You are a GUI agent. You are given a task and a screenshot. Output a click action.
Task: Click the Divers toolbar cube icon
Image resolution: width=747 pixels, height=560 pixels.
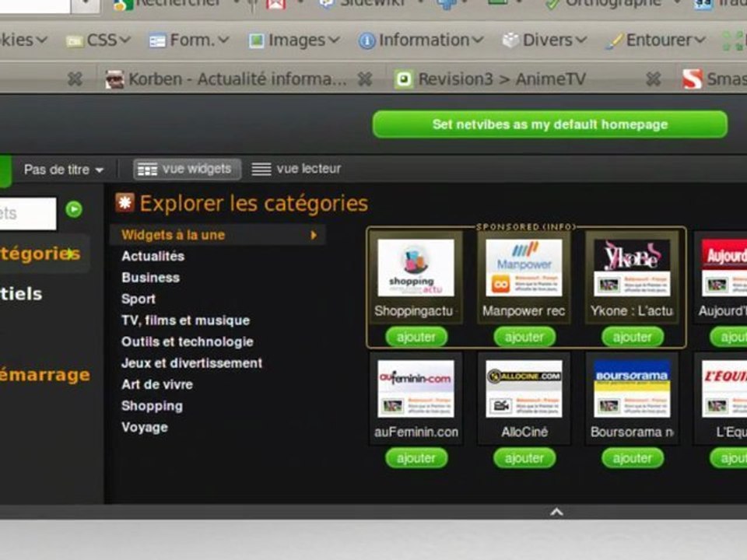[x=510, y=40]
